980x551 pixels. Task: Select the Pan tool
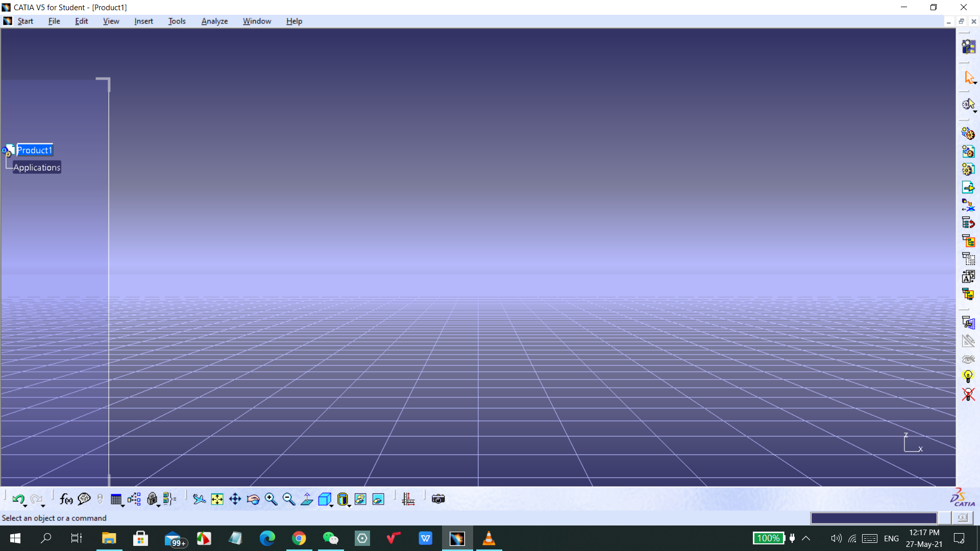click(x=235, y=499)
